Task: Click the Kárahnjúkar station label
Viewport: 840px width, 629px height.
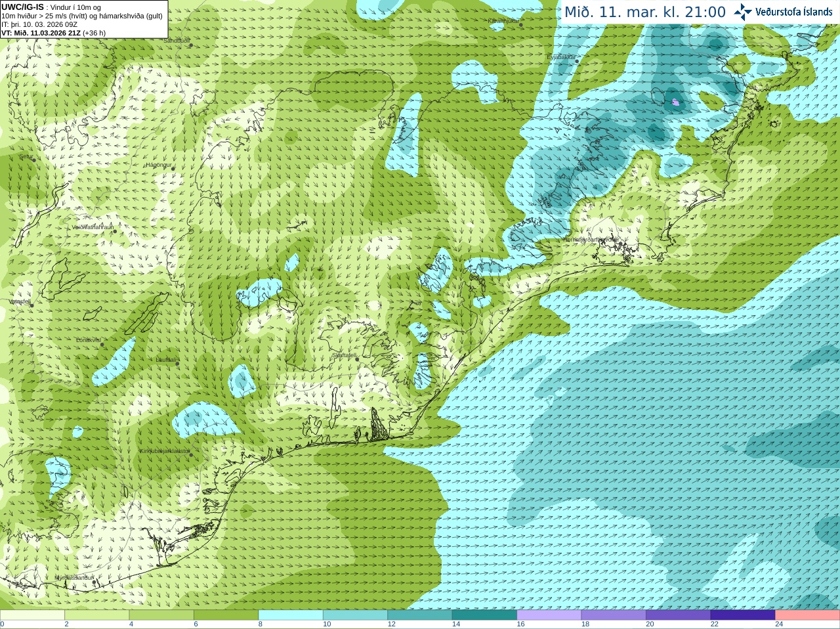Action: coord(503,21)
